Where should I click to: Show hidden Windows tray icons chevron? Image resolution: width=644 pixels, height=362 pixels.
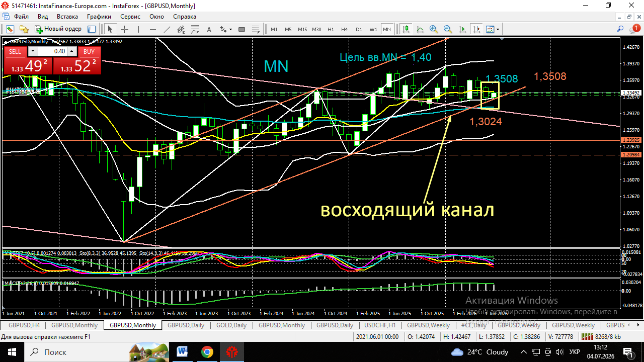point(524,352)
